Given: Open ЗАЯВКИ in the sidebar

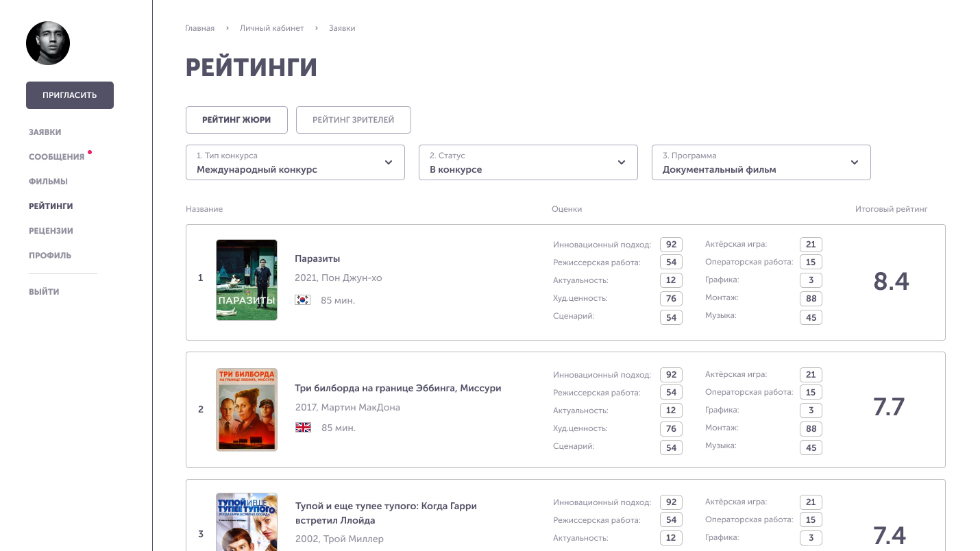Looking at the screenshot, I should click(x=45, y=132).
